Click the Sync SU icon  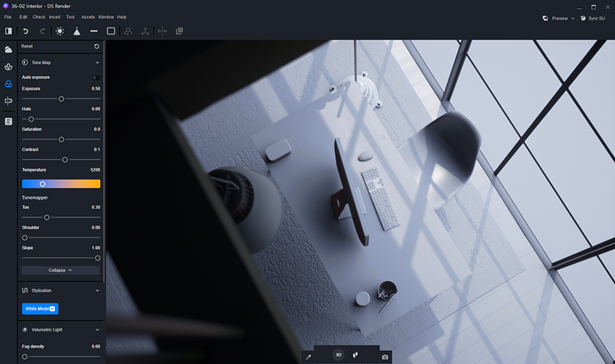(x=583, y=18)
